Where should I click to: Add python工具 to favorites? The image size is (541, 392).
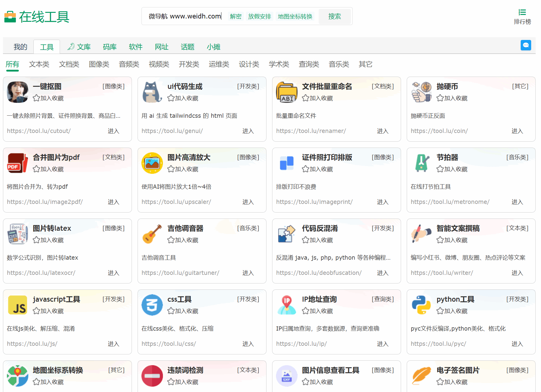tap(452, 311)
